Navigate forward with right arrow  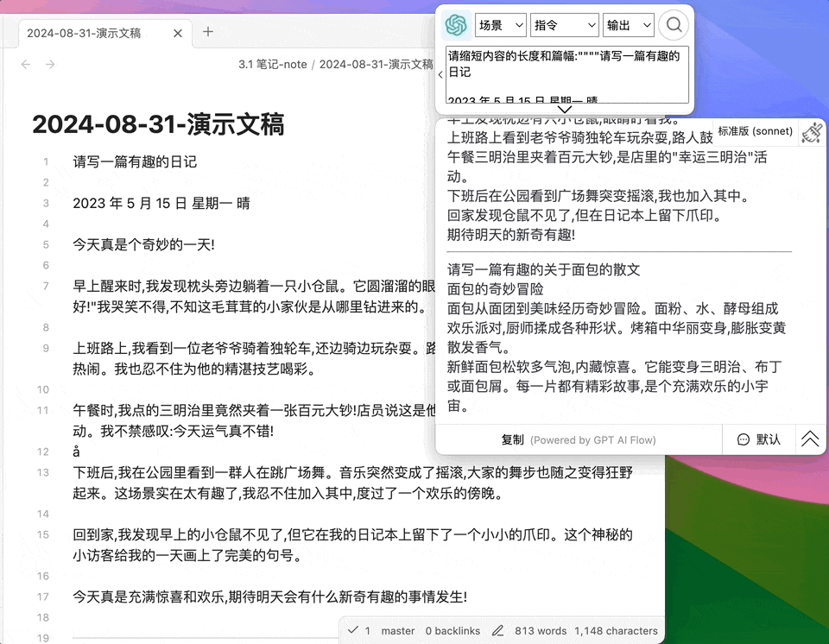click(x=50, y=65)
